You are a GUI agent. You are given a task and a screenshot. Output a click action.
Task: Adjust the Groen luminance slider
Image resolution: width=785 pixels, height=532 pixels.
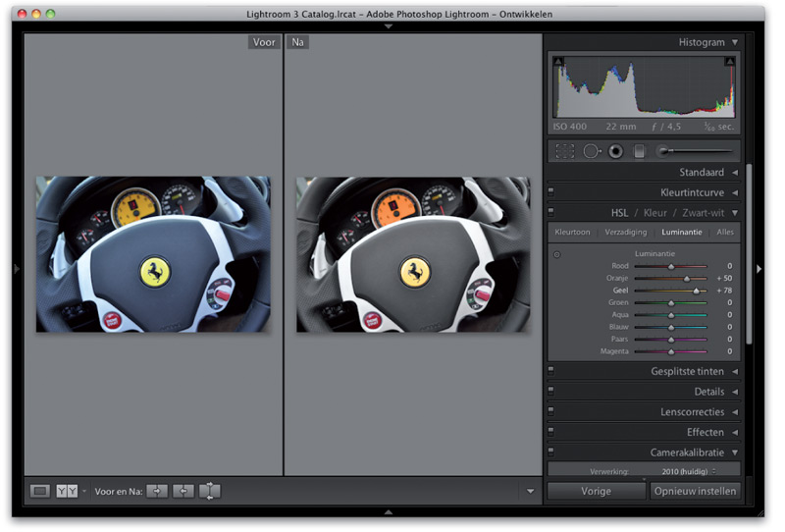[671, 302]
